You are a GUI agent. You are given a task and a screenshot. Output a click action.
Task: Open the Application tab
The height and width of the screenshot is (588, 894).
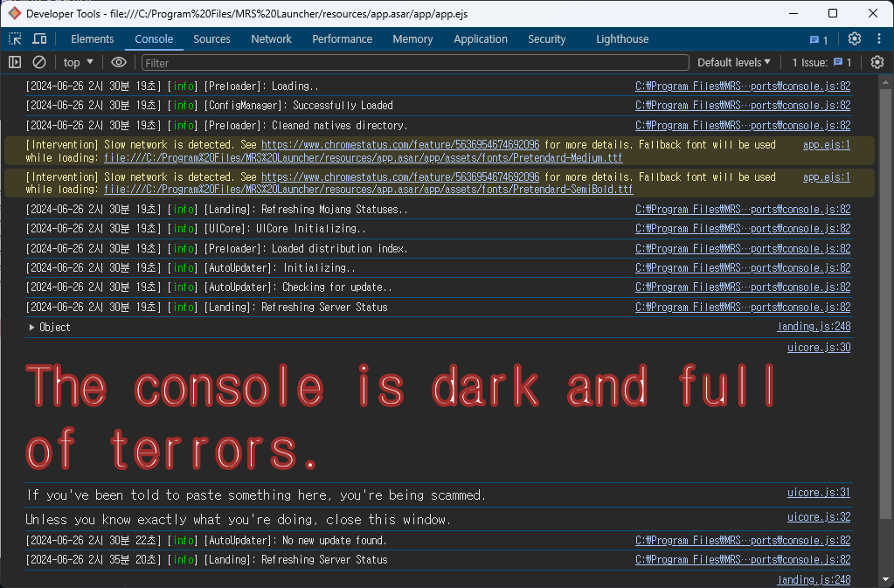pos(481,38)
